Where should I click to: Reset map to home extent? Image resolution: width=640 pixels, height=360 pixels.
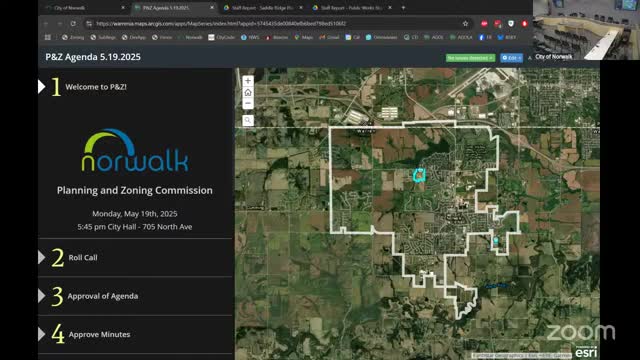[x=248, y=93]
